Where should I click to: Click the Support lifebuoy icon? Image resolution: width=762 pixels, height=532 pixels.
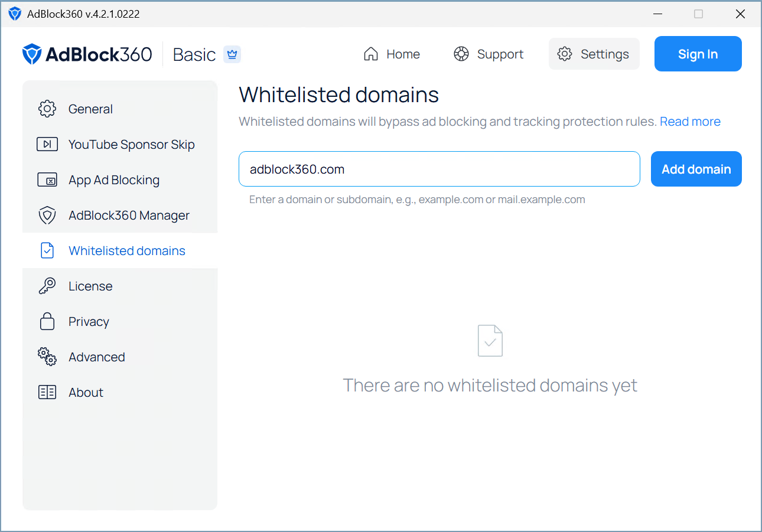coord(461,54)
